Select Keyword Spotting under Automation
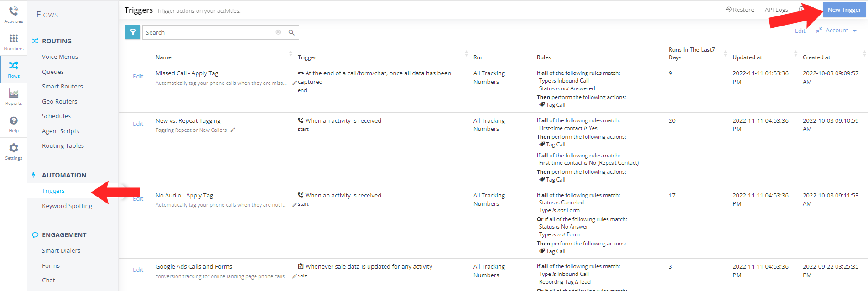This screenshot has height=291, width=868. (67, 206)
